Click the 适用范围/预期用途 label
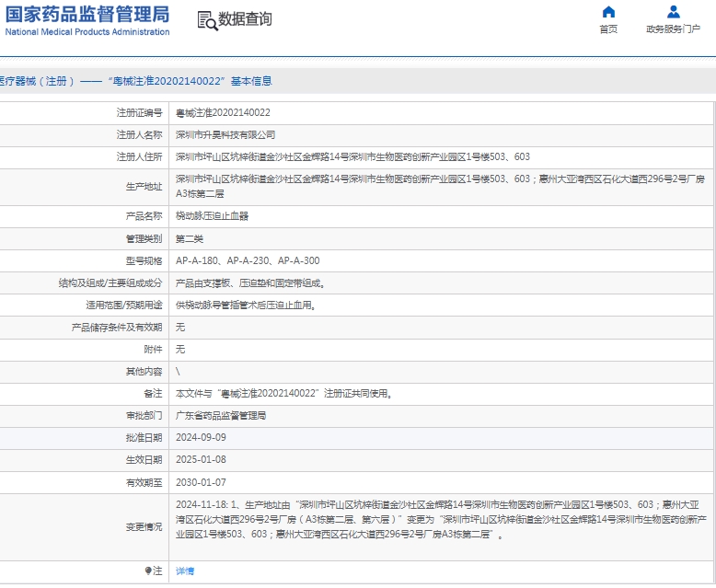The height and width of the screenshot is (588, 716). (x=124, y=305)
